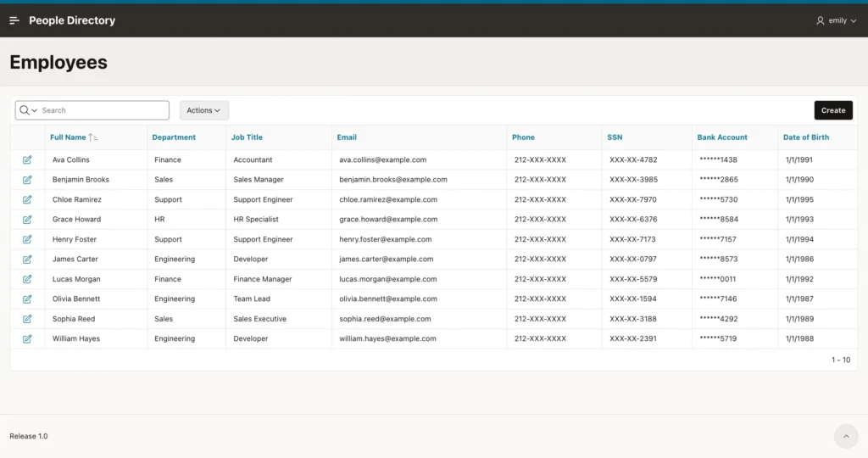
Task: Click the scroll-to-top arrow button
Action: 846,437
